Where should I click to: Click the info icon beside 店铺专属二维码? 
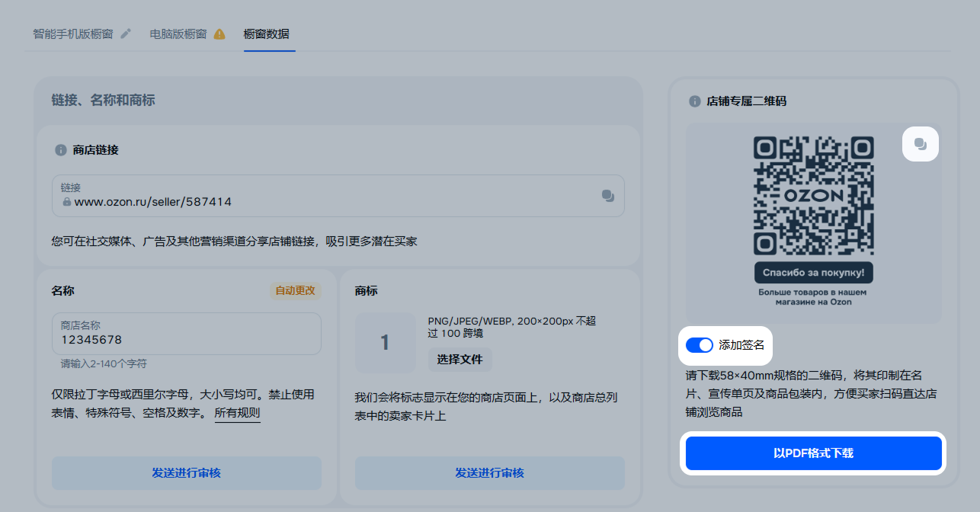tap(694, 101)
